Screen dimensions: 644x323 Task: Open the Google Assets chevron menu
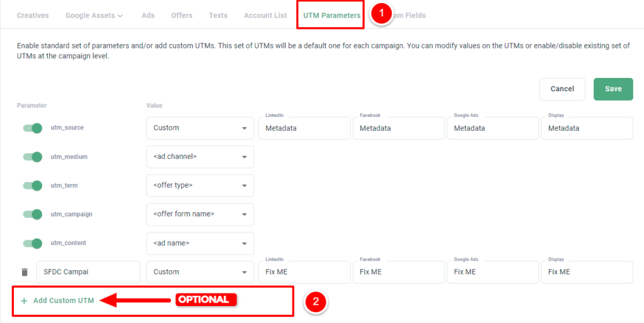(120, 16)
